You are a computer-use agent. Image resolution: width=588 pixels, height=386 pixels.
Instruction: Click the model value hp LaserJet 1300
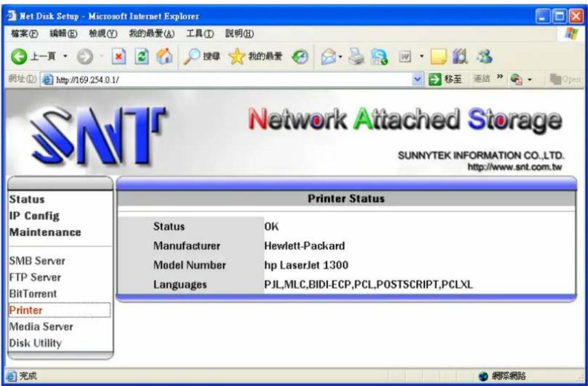[306, 265]
